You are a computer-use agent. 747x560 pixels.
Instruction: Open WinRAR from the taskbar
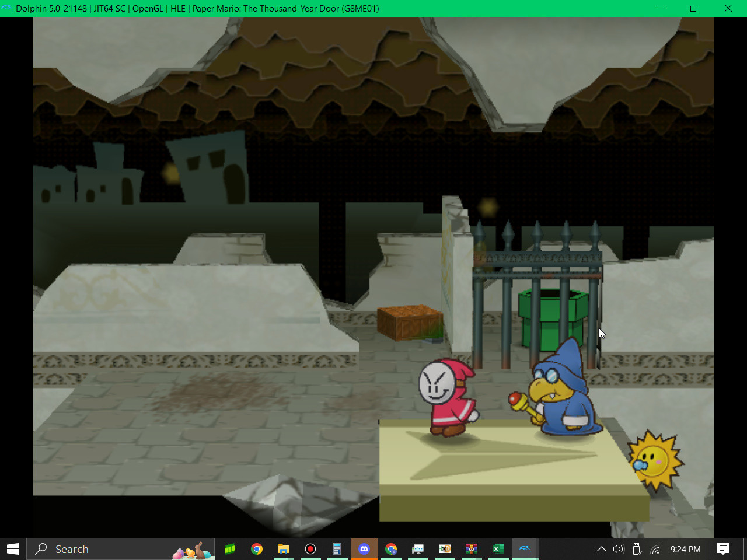tap(472, 549)
